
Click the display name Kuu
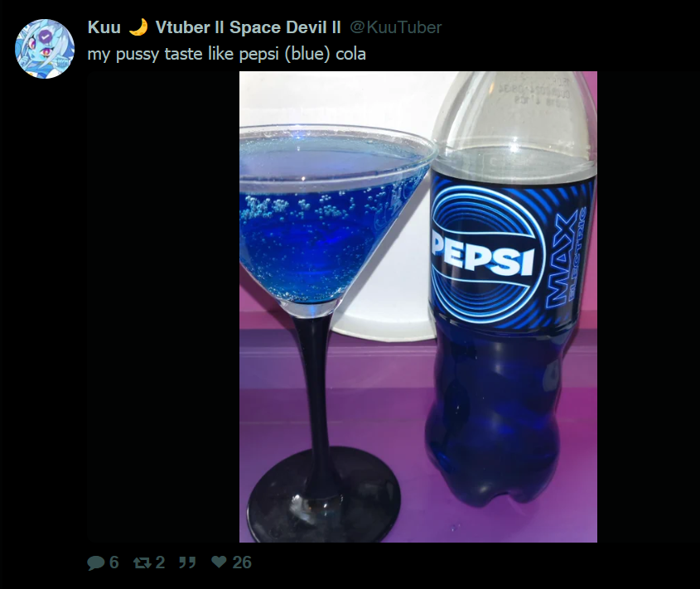[x=104, y=27]
